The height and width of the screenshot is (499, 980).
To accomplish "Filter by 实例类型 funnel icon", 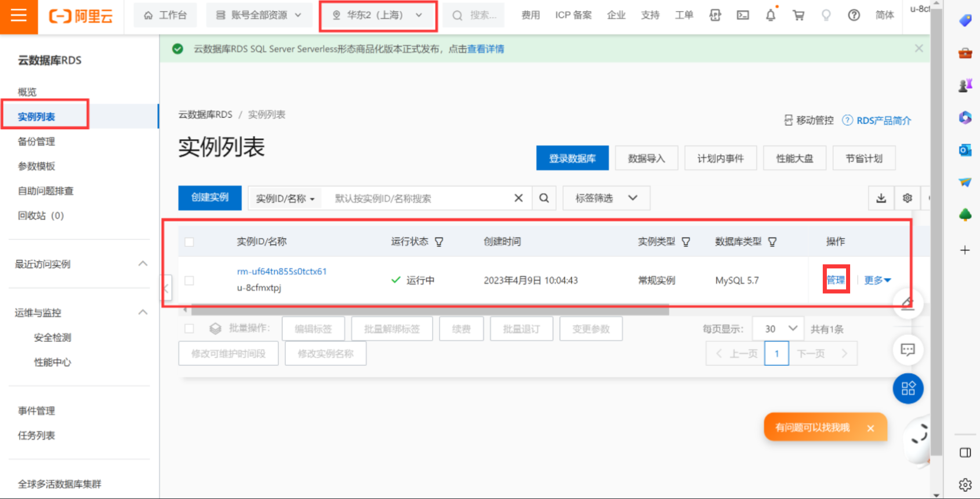I will pos(686,242).
